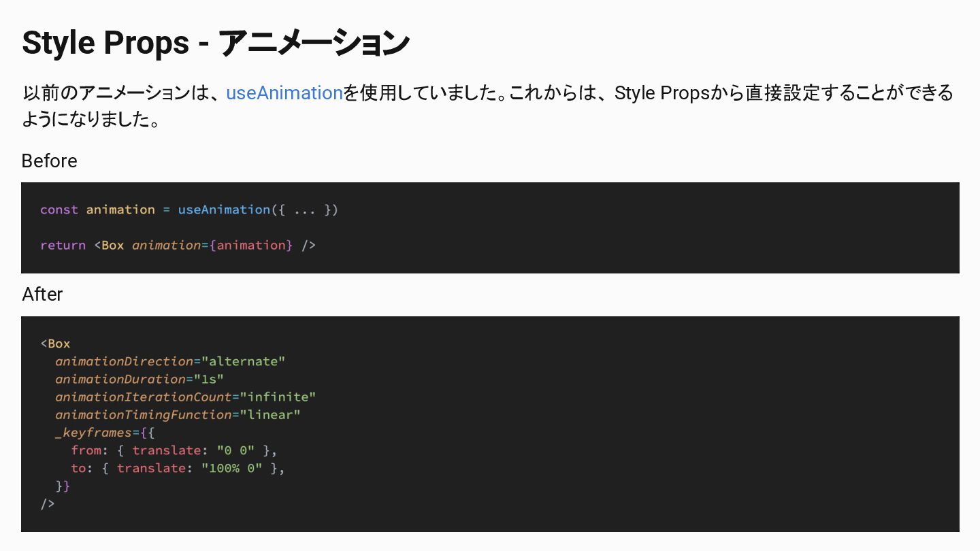Image resolution: width=980 pixels, height=551 pixels.
Task: Open the useAnimation link in the paragraph
Action: click(x=284, y=93)
